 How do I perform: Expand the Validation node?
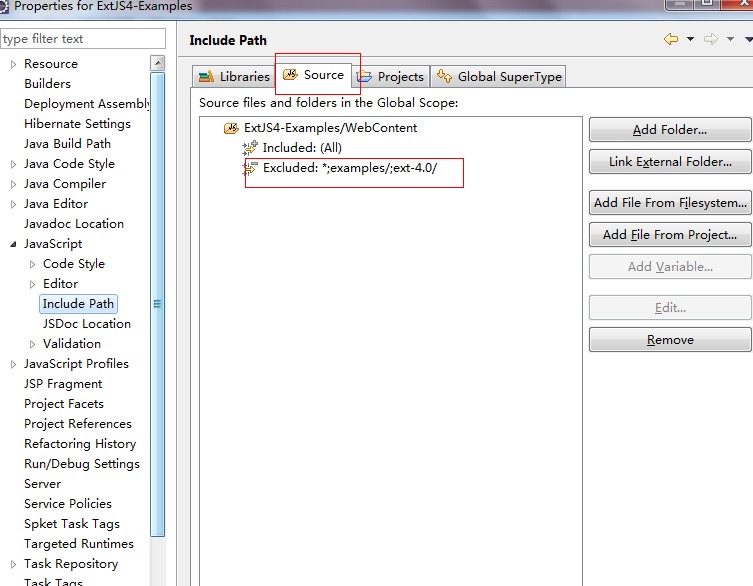[x=32, y=344]
